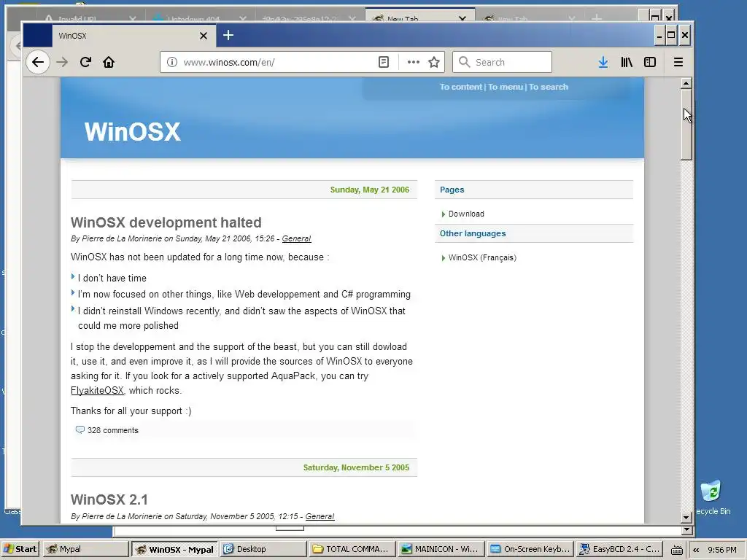Open the library bookmarks and history
The width and height of the screenshot is (747, 560).
point(627,63)
